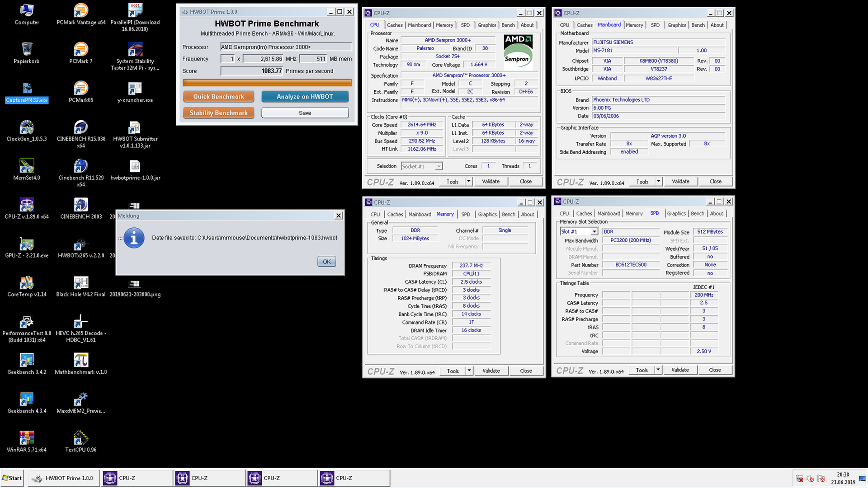Image resolution: width=868 pixels, height=488 pixels.
Task: Open Black Hole V4.2 Final icon
Action: (81, 286)
